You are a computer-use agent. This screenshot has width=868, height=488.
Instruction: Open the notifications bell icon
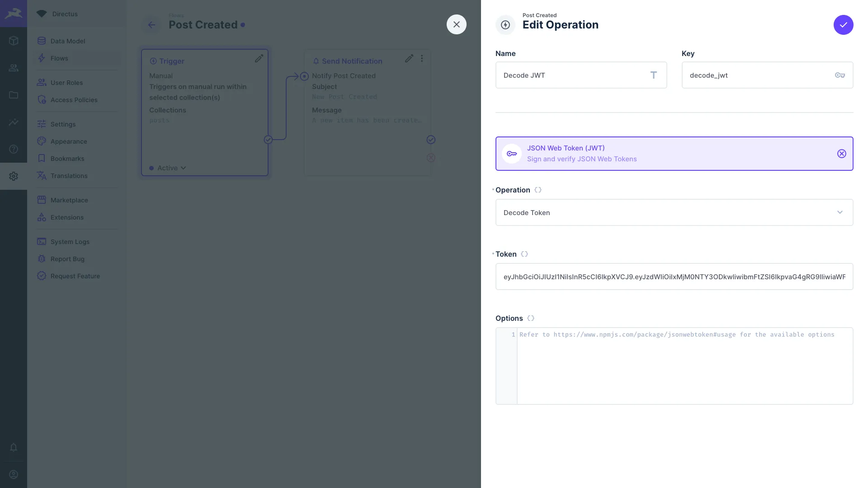14,448
